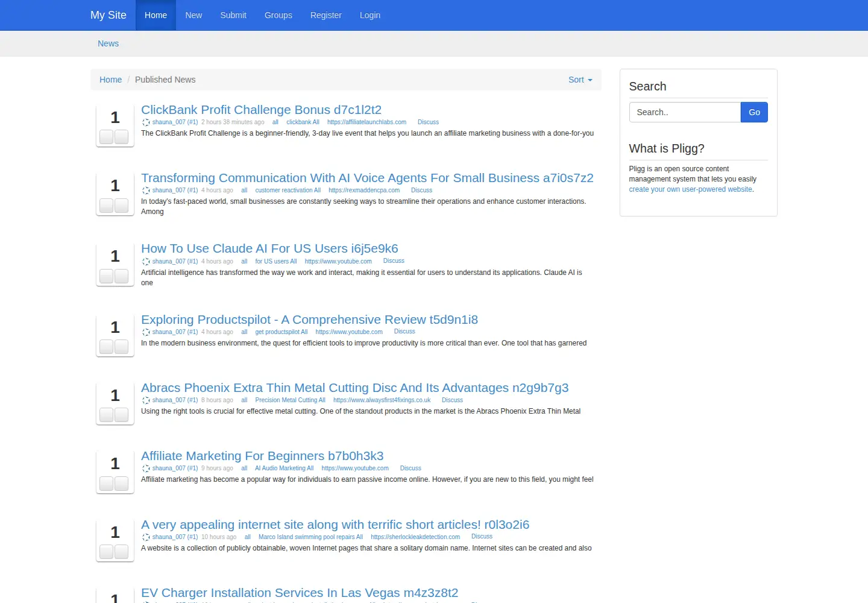Click the My Site brand link

click(x=108, y=15)
